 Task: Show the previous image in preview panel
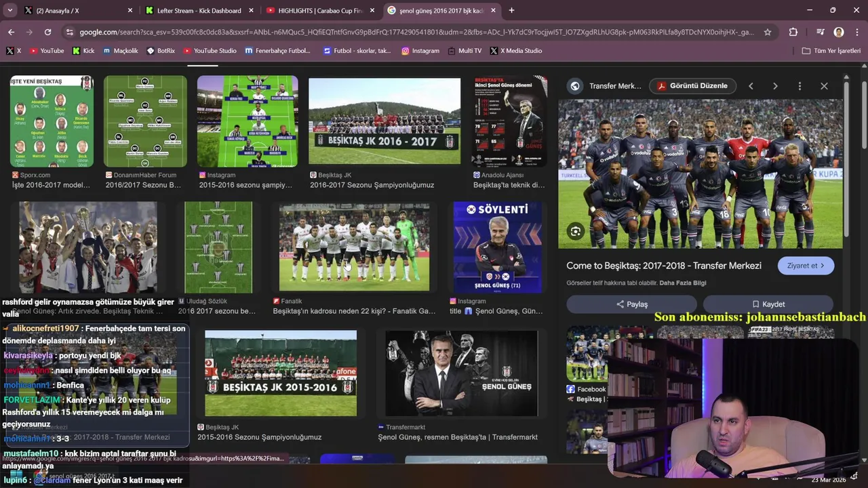click(x=751, y=86)
